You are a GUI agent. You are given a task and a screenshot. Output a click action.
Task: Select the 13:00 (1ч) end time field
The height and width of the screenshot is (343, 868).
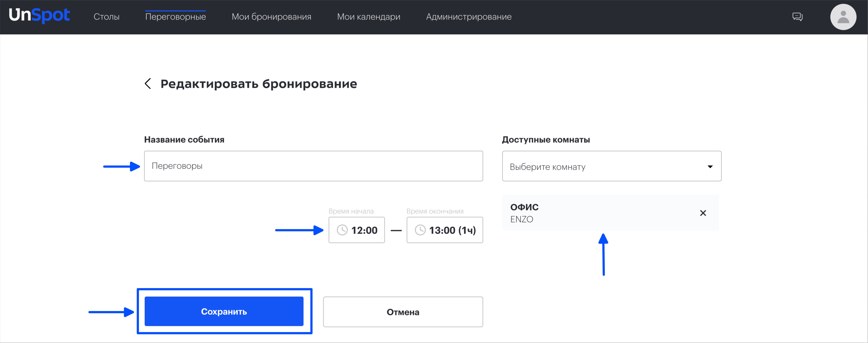click(x=445, y=230)
